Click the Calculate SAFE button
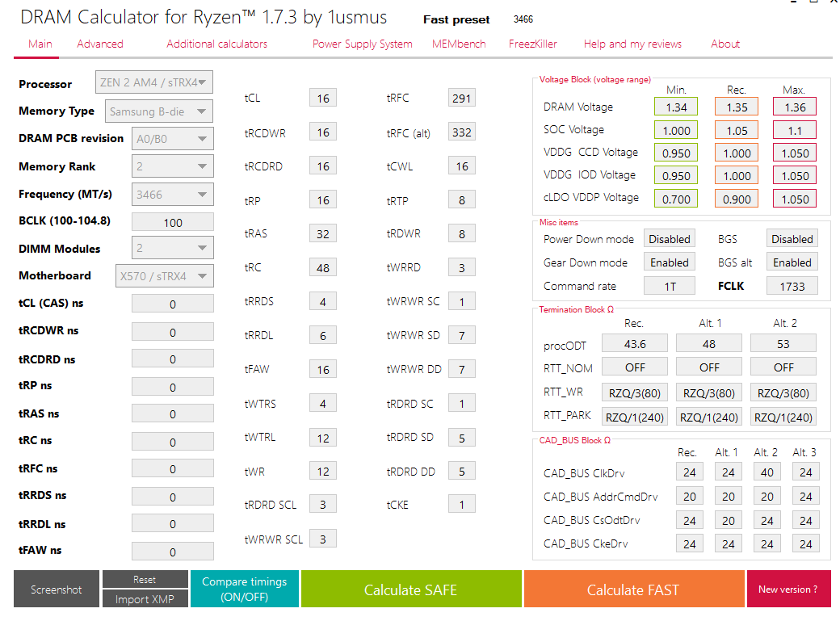The height and width of the screenshot is (621, 840). click(411, 589)
